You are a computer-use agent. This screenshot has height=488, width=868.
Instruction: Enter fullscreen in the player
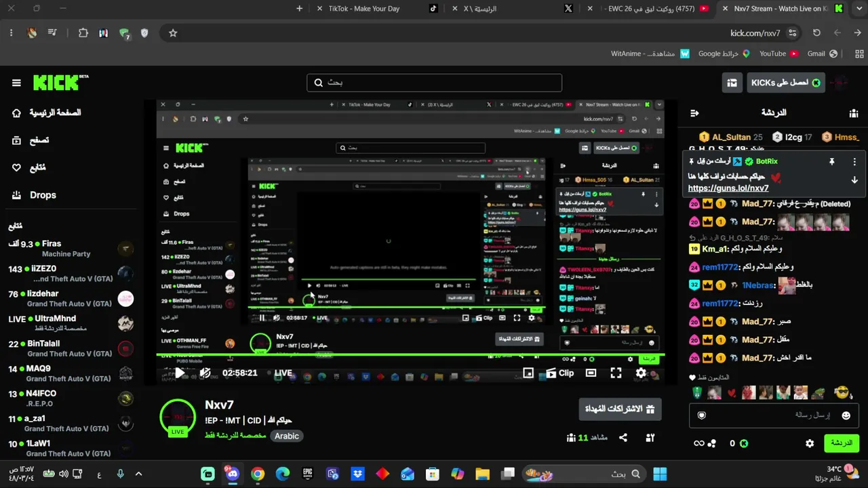[616, 373]
